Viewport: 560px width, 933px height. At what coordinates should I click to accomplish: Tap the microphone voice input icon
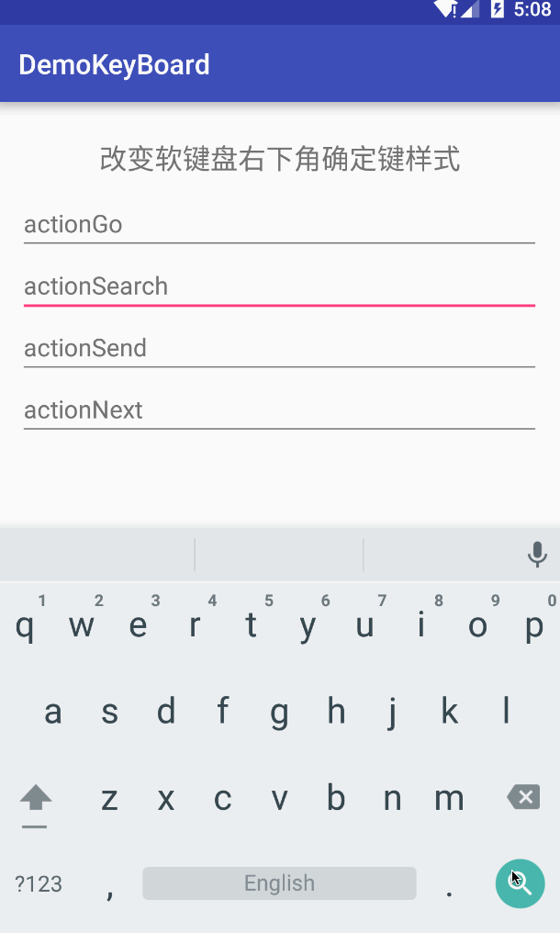[537, 555]
